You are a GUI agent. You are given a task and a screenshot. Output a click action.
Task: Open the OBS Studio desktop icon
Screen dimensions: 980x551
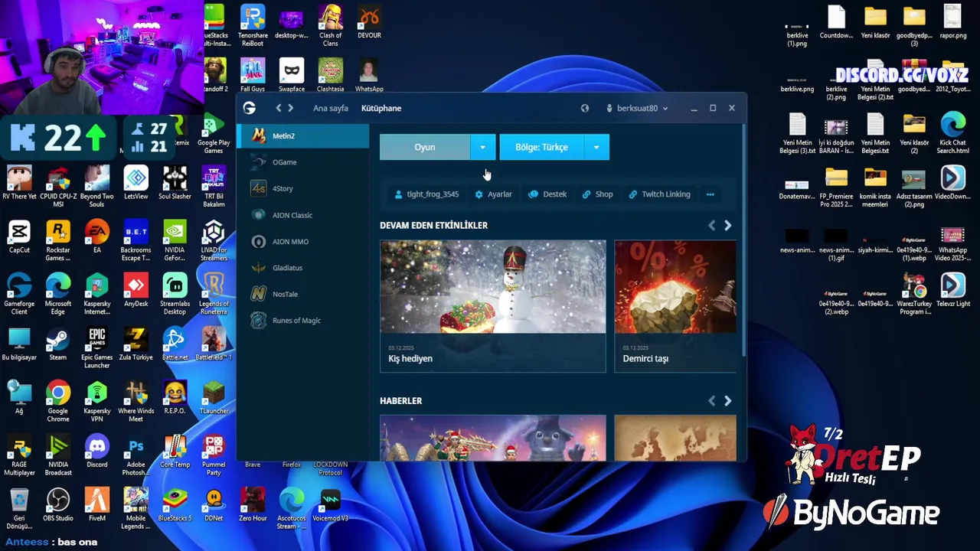pyautogui.click(x=58, y=504)
